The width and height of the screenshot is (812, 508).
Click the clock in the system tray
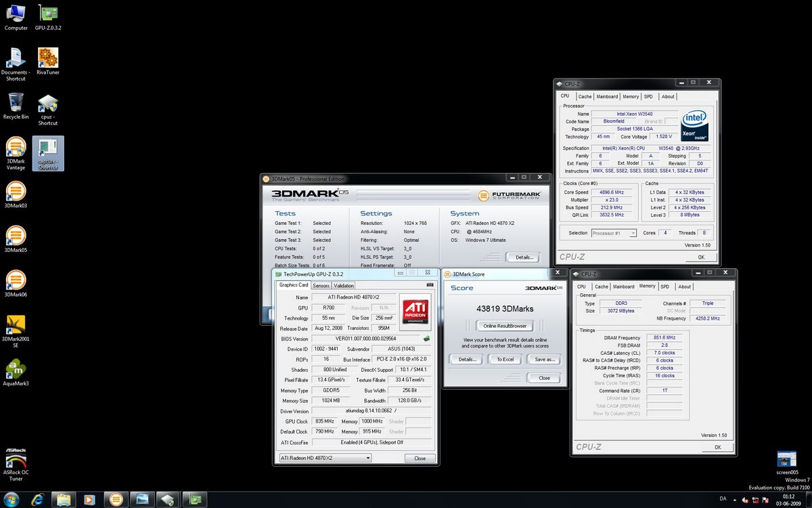[x=788, y=499]
